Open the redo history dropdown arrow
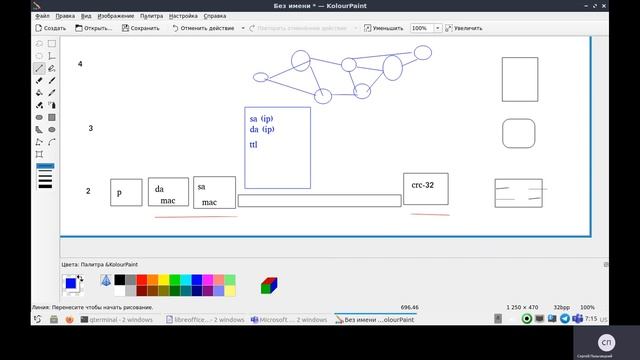The width and height of the screenshot is (640, 360). [356, 28]
